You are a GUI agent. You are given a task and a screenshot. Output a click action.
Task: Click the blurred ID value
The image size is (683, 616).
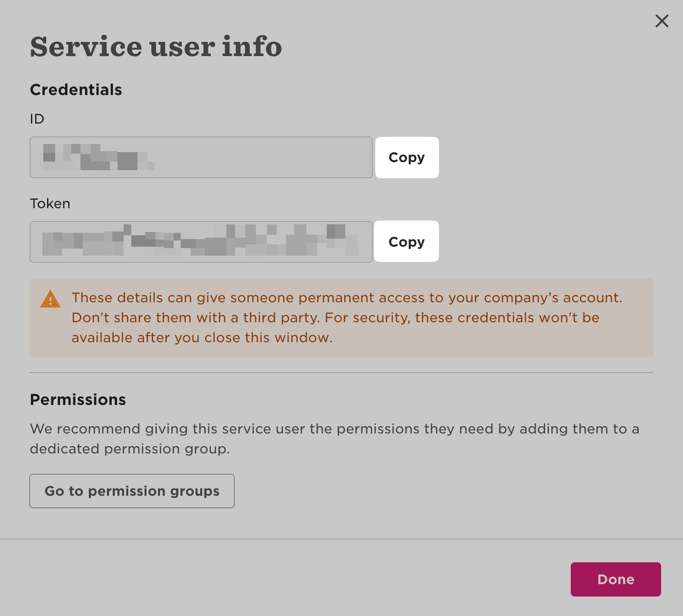[x=98, y=157]
